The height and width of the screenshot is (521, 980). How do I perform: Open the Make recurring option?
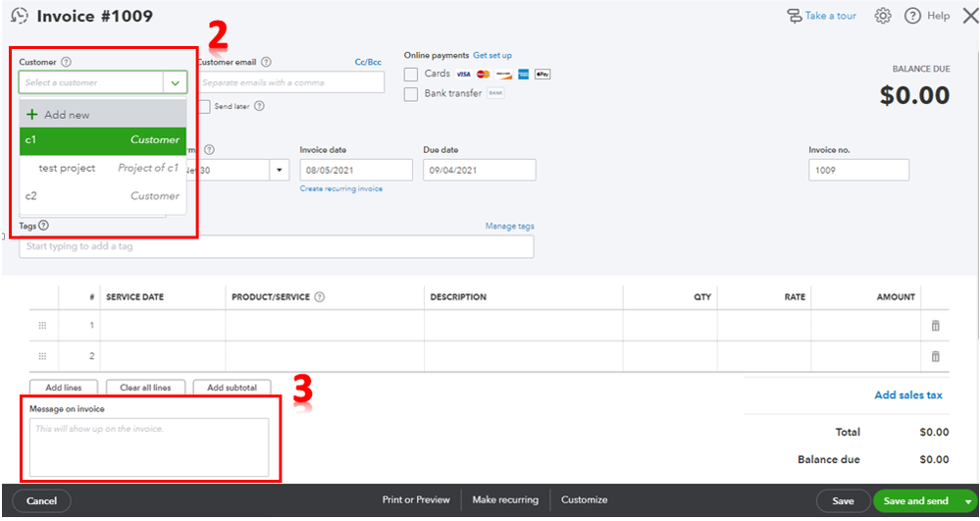pos(505,499)
